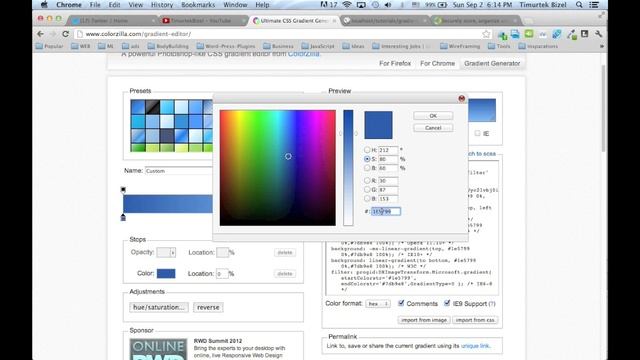Image resolution: width=640 pixels, height=360 pixels.
Task: Click the battery status icon
Action: 442,5
